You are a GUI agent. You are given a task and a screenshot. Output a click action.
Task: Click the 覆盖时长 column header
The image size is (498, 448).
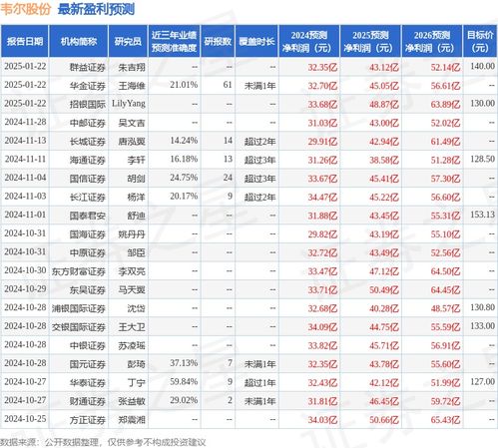pos(256,41)
